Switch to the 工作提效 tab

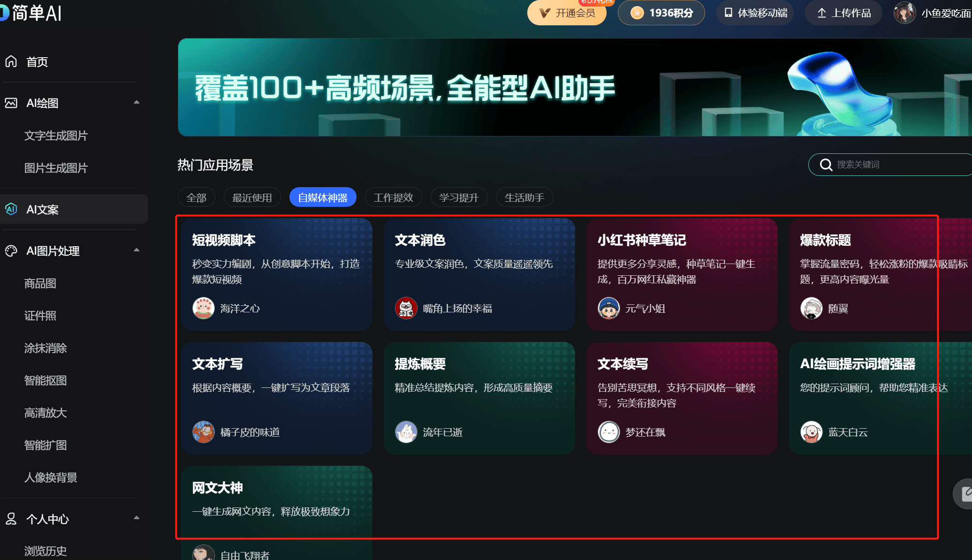[393, 197]
